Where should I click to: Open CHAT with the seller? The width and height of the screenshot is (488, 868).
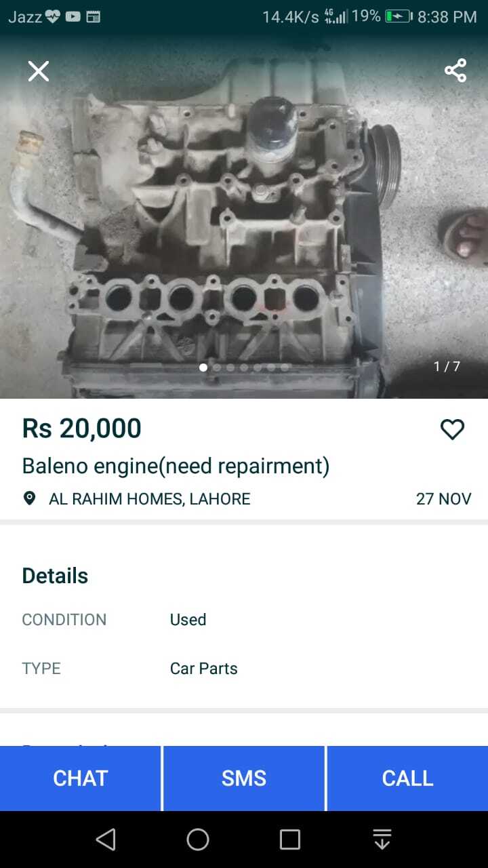pos(81,778)
